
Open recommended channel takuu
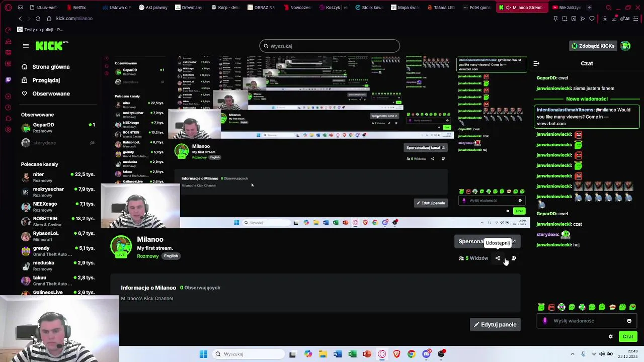58,281
